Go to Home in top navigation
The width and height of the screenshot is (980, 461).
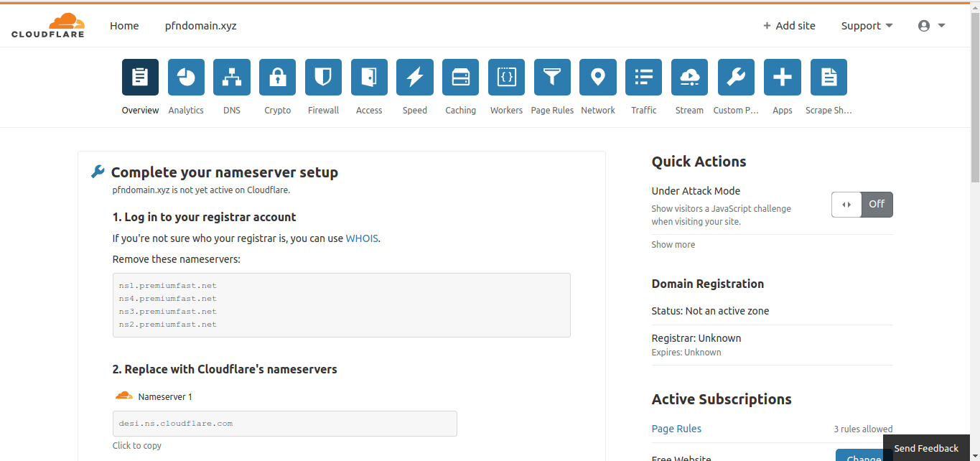click(x=124, y=26)
